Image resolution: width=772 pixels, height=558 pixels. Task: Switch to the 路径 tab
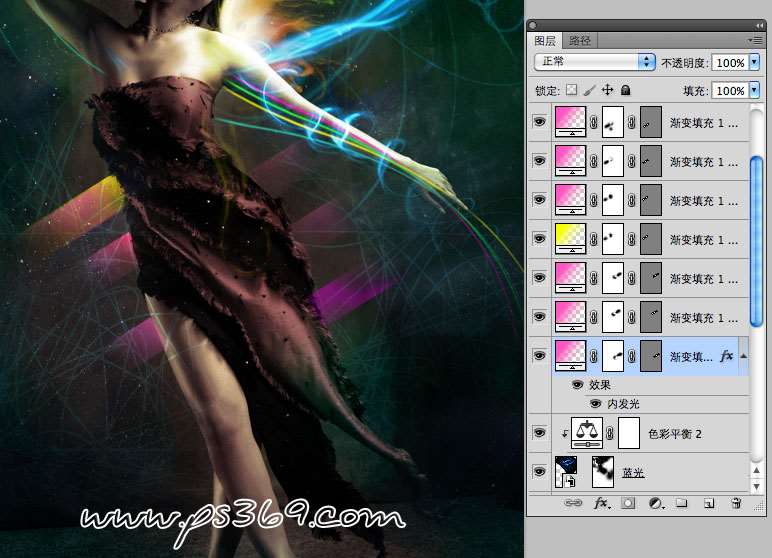point(580,41)
